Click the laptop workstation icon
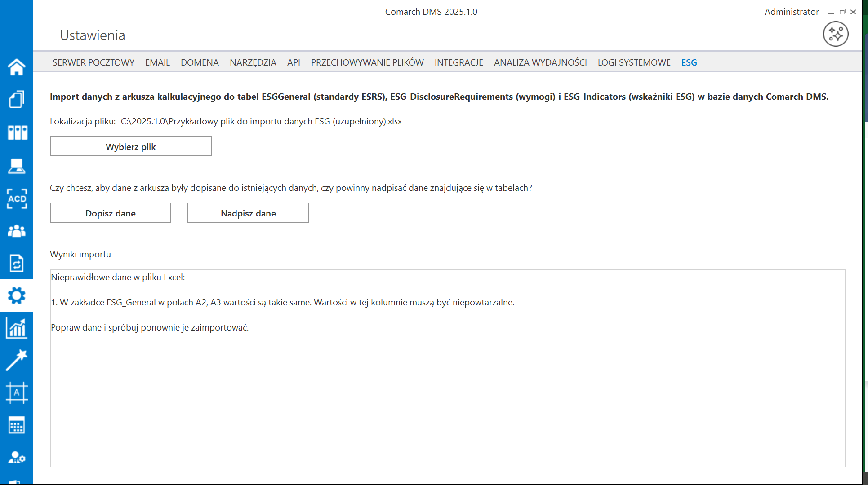868x485 pixels. 17,166
